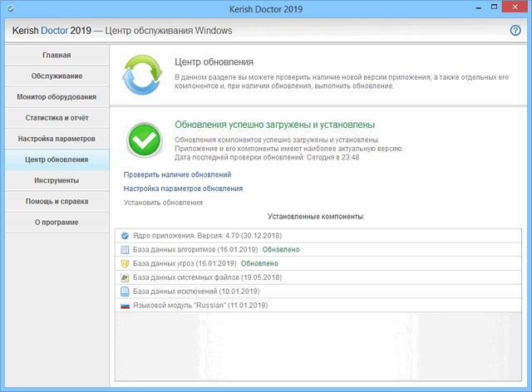Switch to the Обслуживание tab
This screenshot has width=532, height=392.
pyautogui.click(x=56, y=76)
